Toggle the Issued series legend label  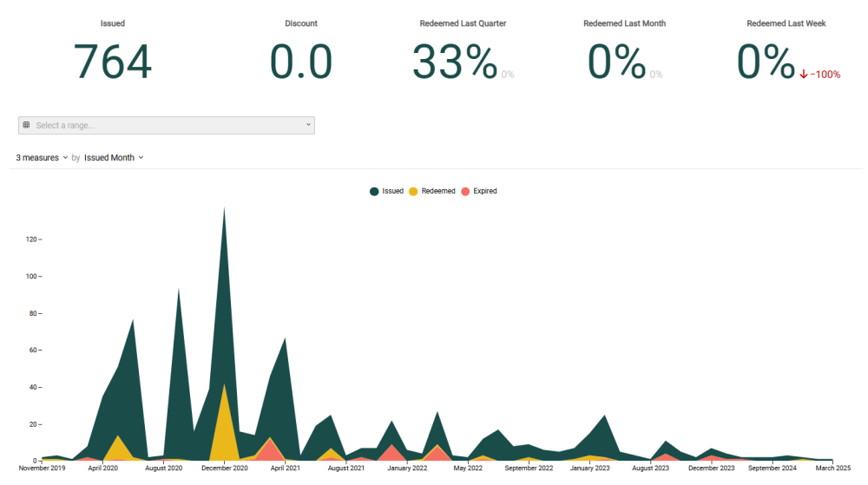(x=392, y=191)
